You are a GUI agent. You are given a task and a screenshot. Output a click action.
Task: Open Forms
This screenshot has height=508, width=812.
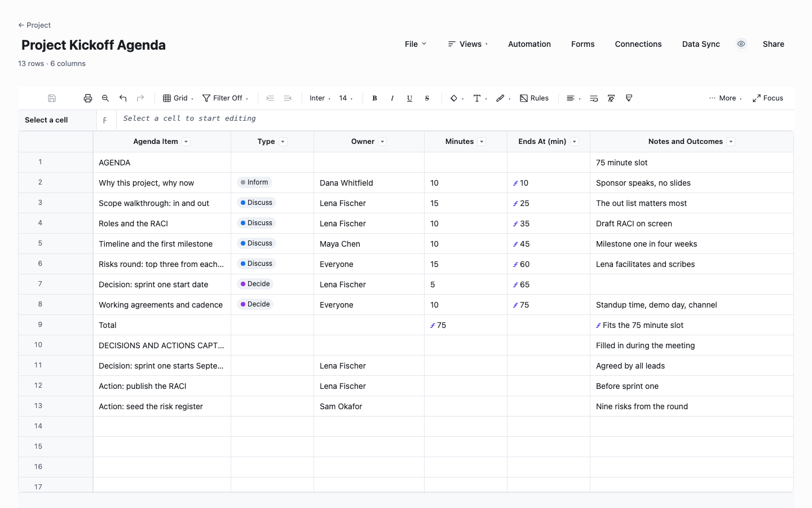[x=583, y=44]
